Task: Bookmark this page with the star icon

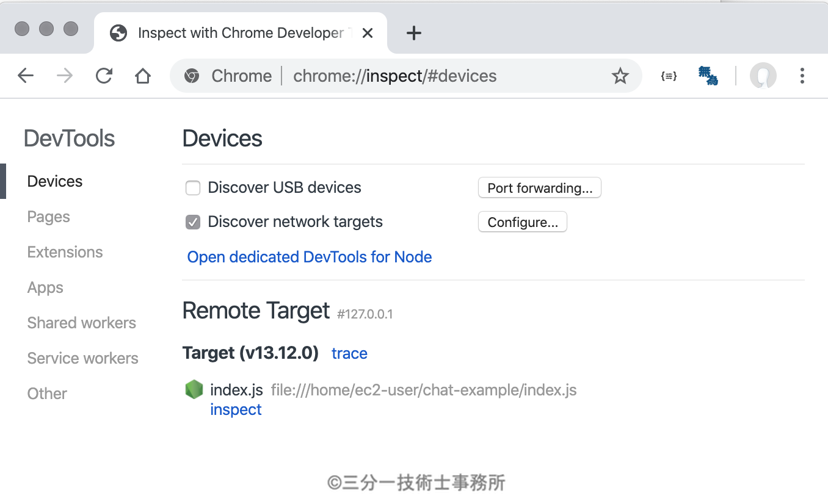Action: (620, 76)
